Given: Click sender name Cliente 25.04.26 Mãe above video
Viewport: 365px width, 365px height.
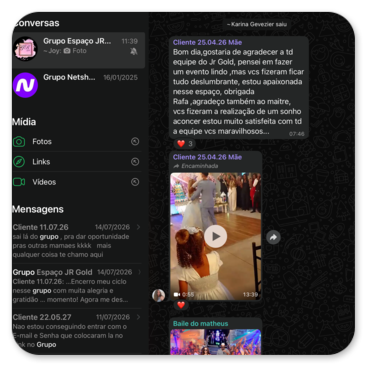Looking at the screenshot, I should click(x=207, y=157).
